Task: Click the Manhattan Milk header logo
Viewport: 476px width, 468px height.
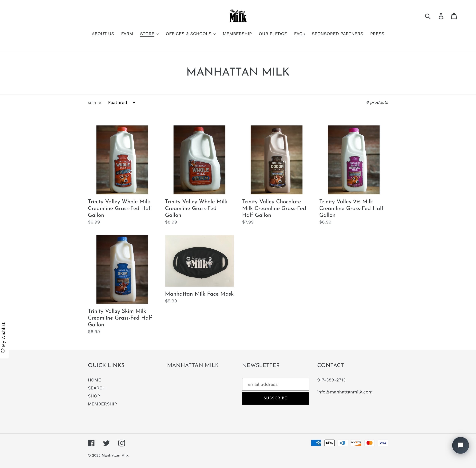Action: pos(238,16)
